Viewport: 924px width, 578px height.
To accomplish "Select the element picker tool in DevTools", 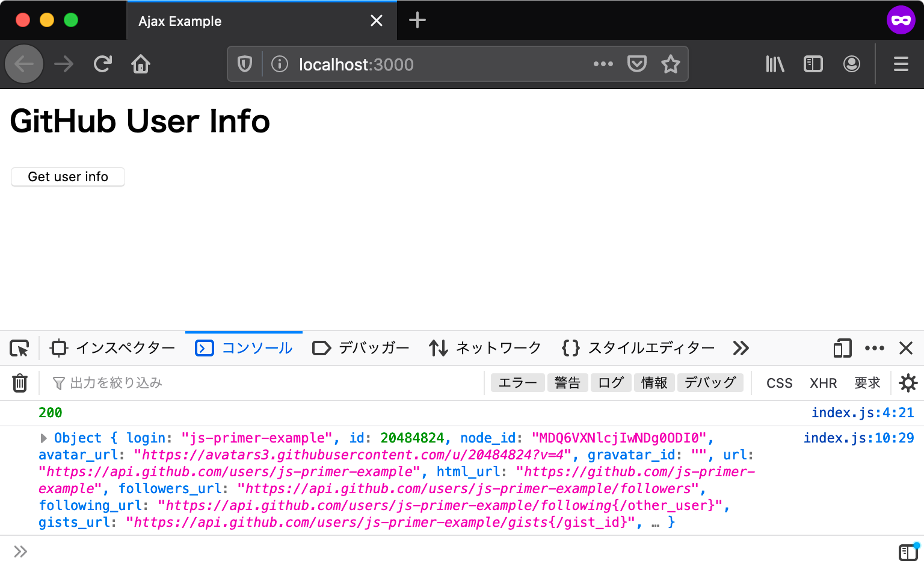I will click(19, 348).
